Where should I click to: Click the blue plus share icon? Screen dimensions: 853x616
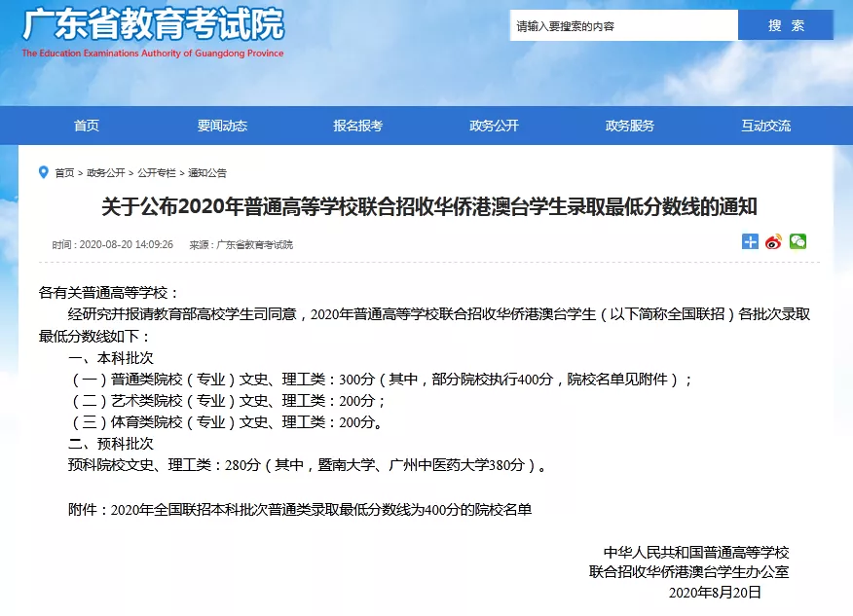pyautogui.click(x=750, y=241)
